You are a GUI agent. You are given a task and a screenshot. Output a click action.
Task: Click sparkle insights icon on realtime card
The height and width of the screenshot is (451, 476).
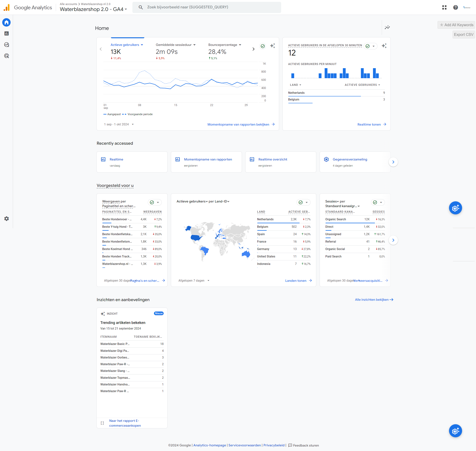384,46
